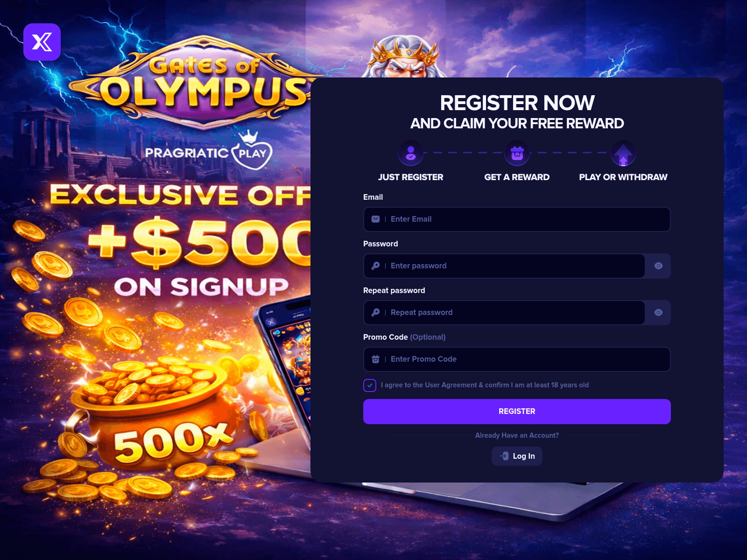Click the login arrow icon beside Log In
747x560 pixels.
[504, 456]
